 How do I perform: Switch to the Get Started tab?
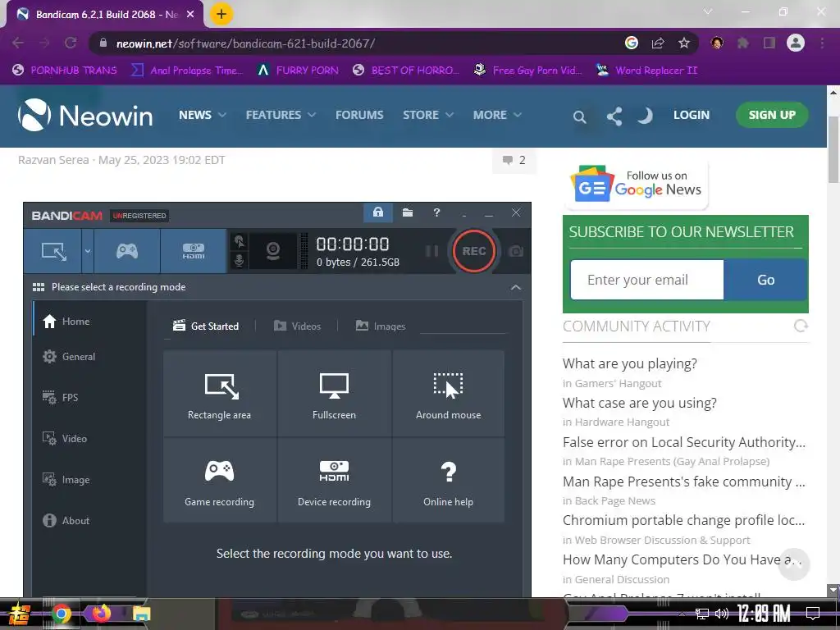click(x=206, y=326)
